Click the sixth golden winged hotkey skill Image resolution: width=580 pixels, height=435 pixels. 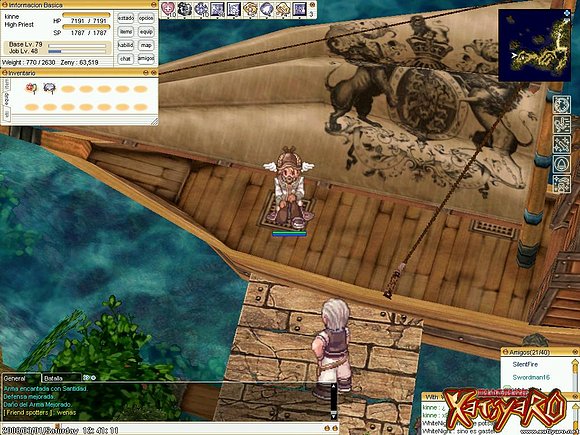(x=250, y=8)
